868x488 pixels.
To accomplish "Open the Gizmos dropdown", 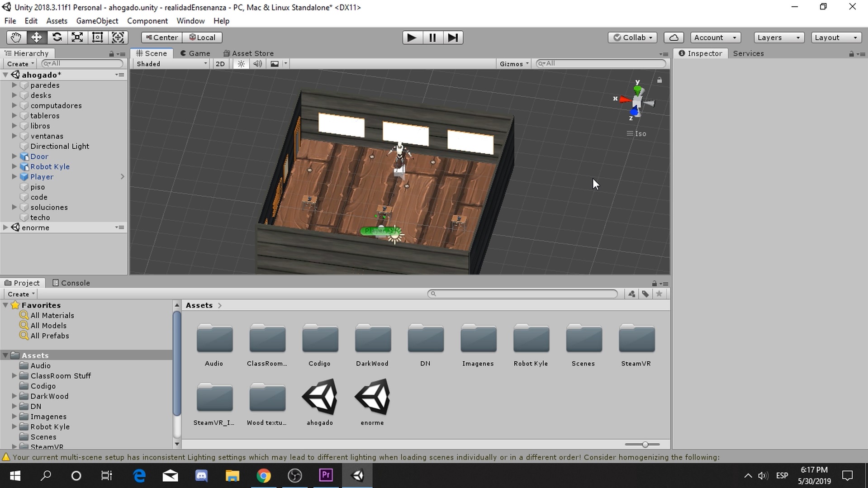I will (514, 64).
